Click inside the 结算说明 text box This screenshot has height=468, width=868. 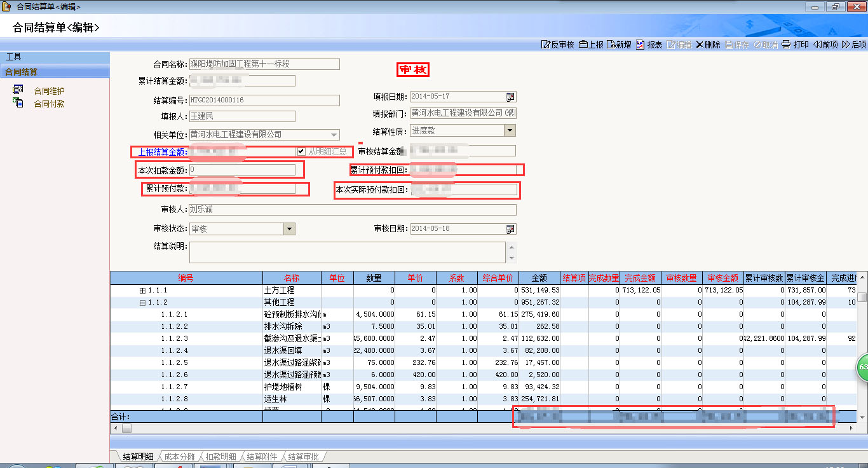(x=347, y=251)
